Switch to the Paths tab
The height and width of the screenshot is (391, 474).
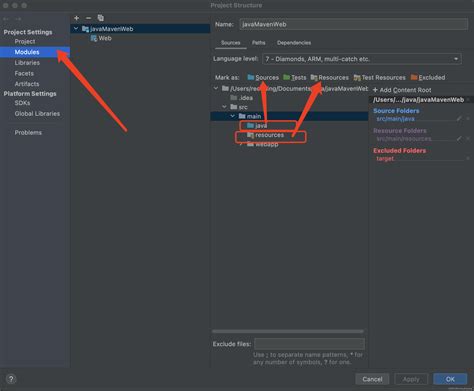pos(259,43)
